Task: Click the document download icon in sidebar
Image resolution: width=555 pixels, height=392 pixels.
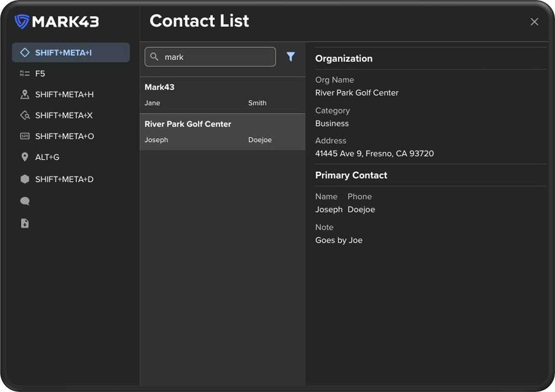Action: click(25, 223)
